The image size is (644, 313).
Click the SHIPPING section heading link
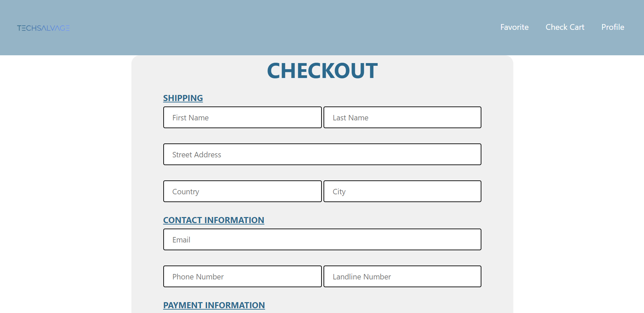183,98
